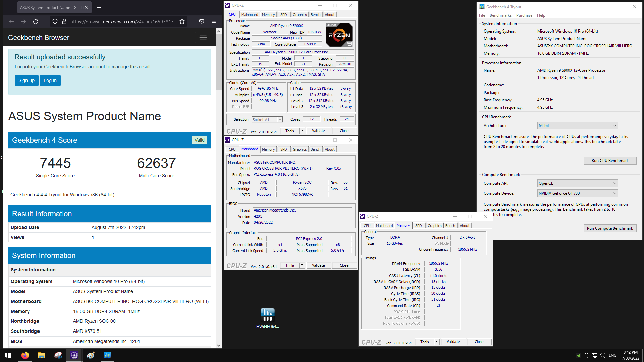The height and width of the screenshot is (362, 644).
Task: Click the NVIDIA tray icon
Action: (x=579, y=355)
